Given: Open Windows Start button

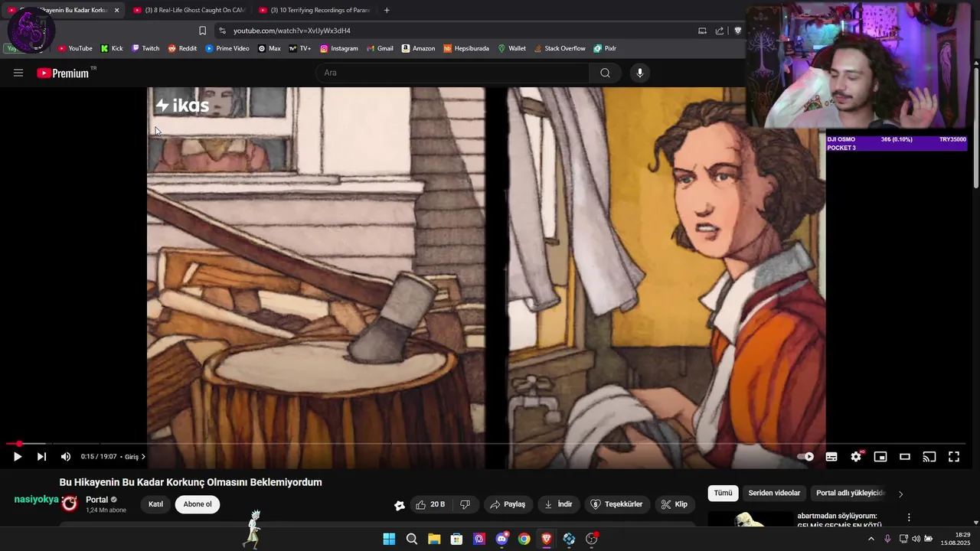Looking at the screenshot, I should point(389,539).
